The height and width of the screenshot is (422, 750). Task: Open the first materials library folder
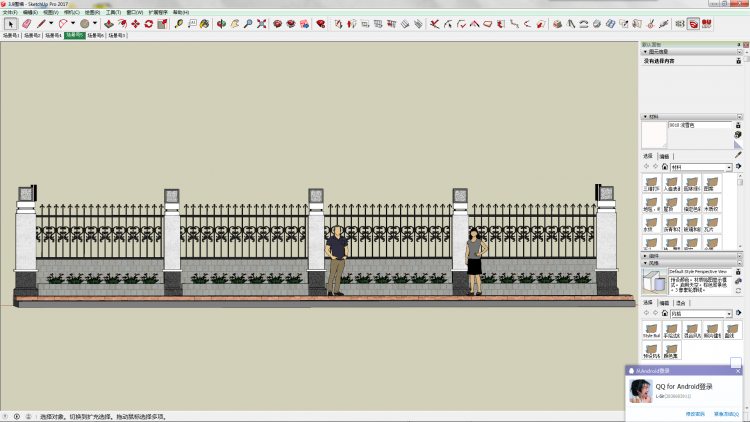(x=651, y=184)
